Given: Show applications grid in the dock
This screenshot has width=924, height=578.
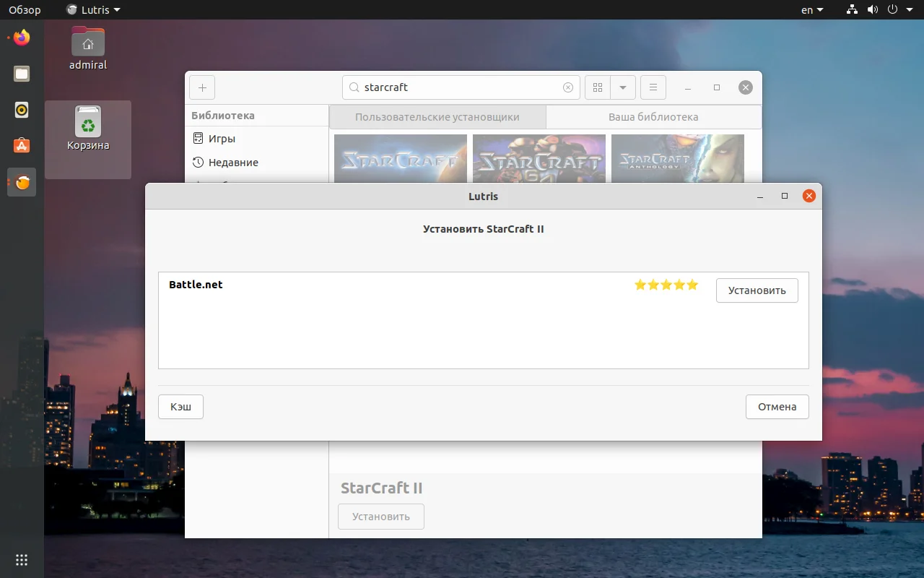Looking at the screenshot, I should (22, 560).
